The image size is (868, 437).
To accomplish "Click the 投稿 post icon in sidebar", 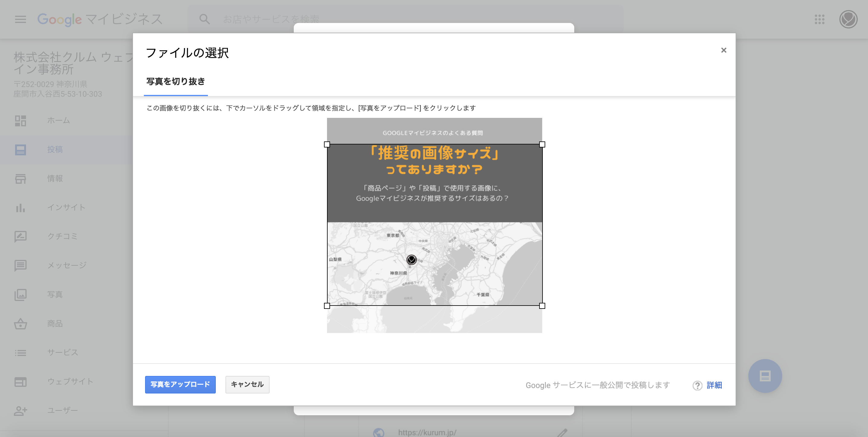I will coord(21,150).
